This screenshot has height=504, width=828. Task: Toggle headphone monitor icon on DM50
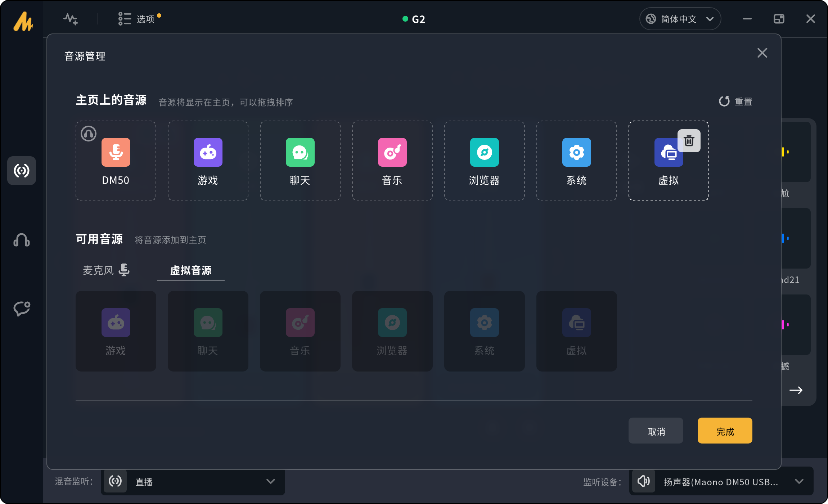coord(89,134)
